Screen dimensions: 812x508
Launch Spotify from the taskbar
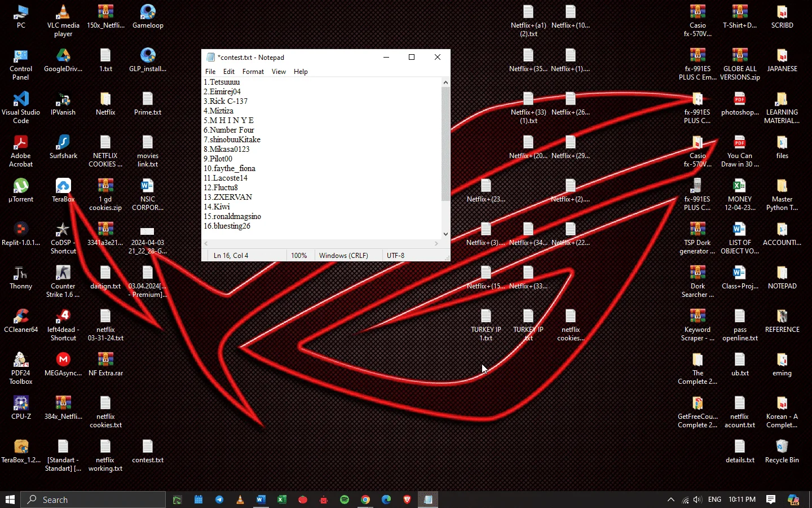pos(345,500)
